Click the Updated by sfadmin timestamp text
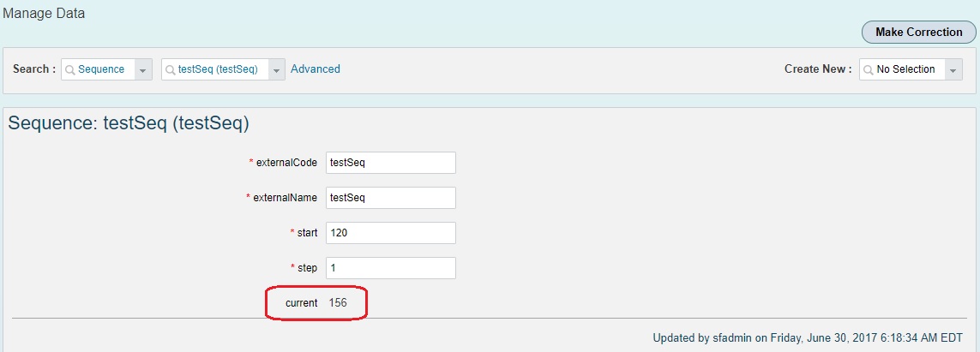Screen dimensions: 980x352 [x=808, y=338]
